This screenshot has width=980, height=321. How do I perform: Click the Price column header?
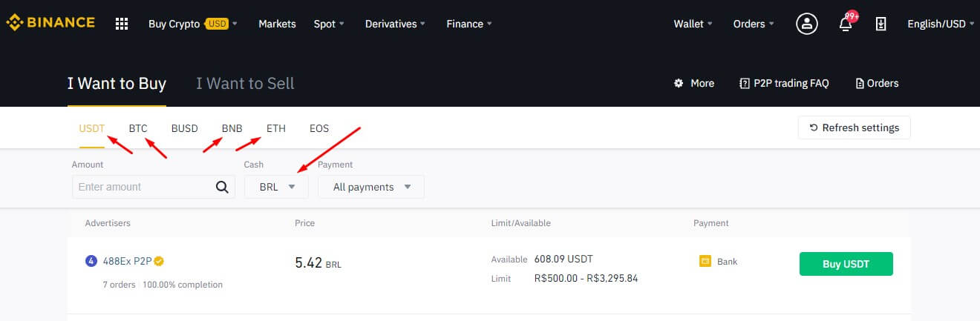pos(304,223)
